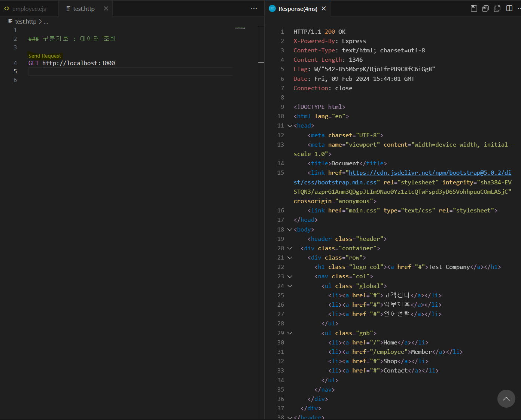
Task: Click the Home list item line
Action: tap(378, 343)
